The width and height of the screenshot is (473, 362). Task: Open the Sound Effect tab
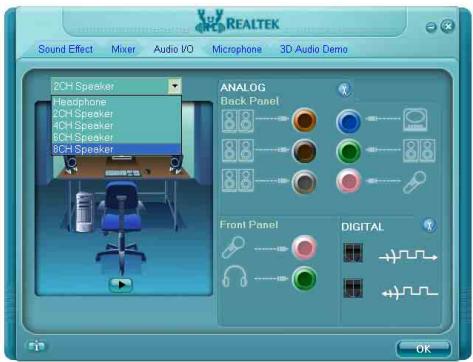point(65,49)
